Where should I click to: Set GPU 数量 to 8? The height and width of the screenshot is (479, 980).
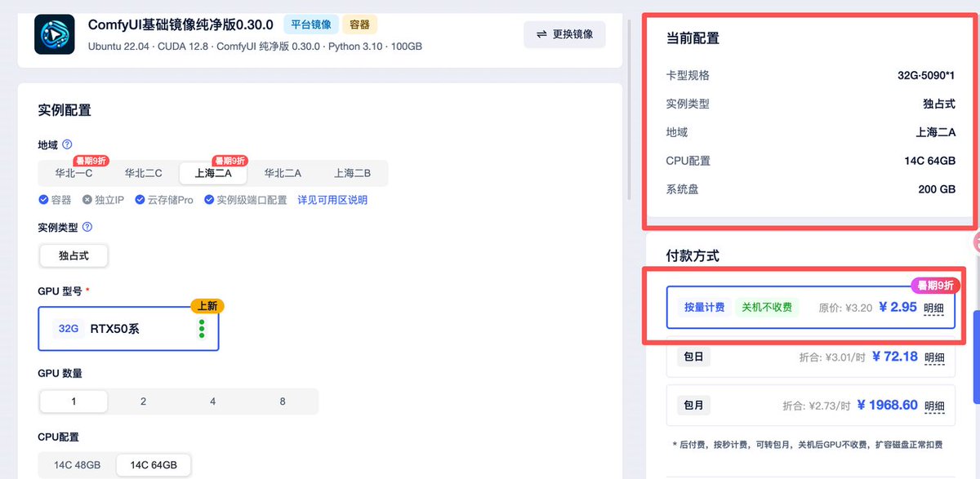(283, 401)
